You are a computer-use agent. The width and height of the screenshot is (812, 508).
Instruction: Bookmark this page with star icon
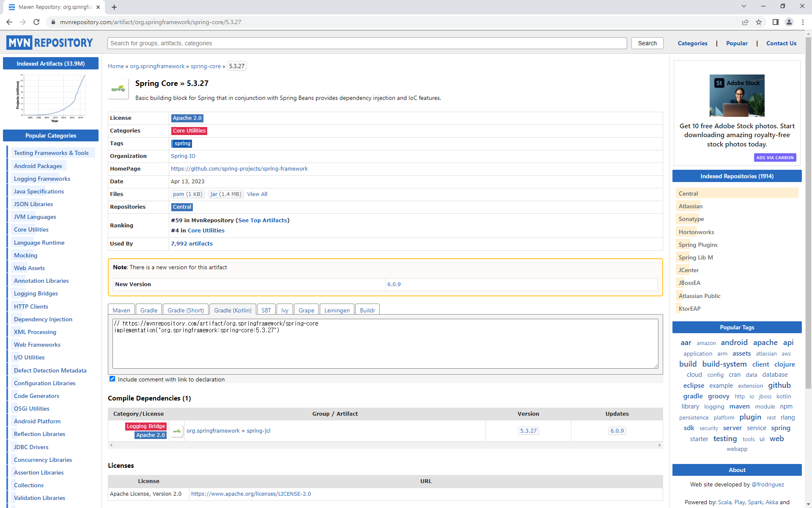coord(759,22)
